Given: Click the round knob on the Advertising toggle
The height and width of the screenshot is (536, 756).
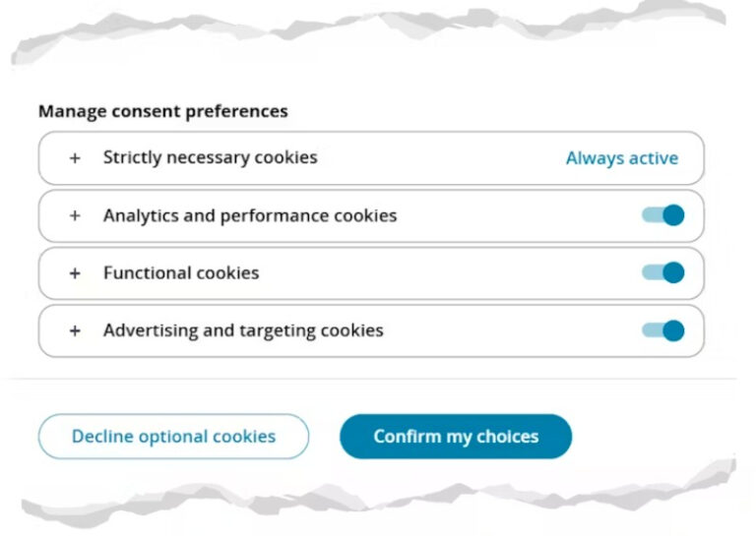Looking at the screenshot, I should (x=673, y=330).
